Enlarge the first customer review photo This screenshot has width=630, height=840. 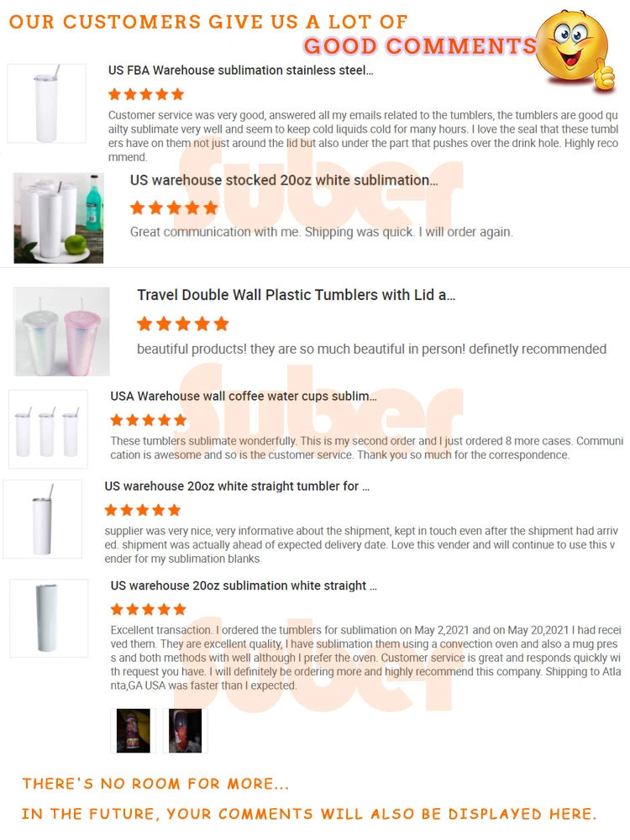[134, 731]
